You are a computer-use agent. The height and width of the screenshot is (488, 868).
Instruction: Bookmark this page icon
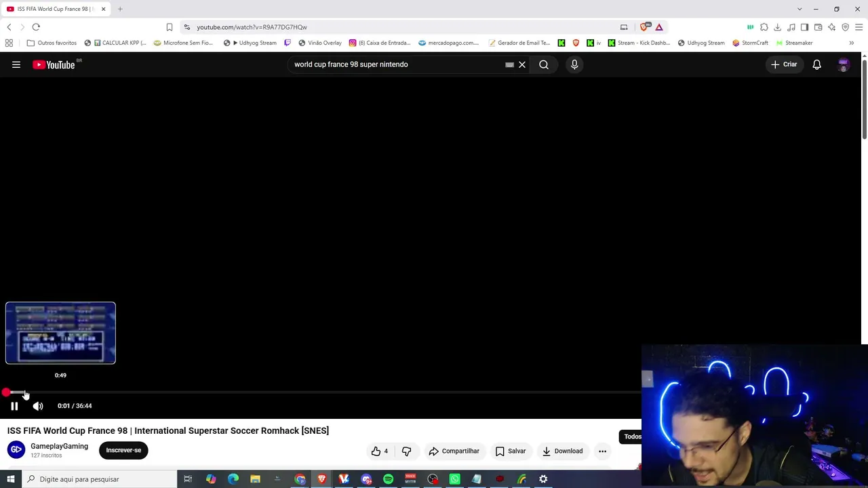pyautogui.click(x=170, y=27)
